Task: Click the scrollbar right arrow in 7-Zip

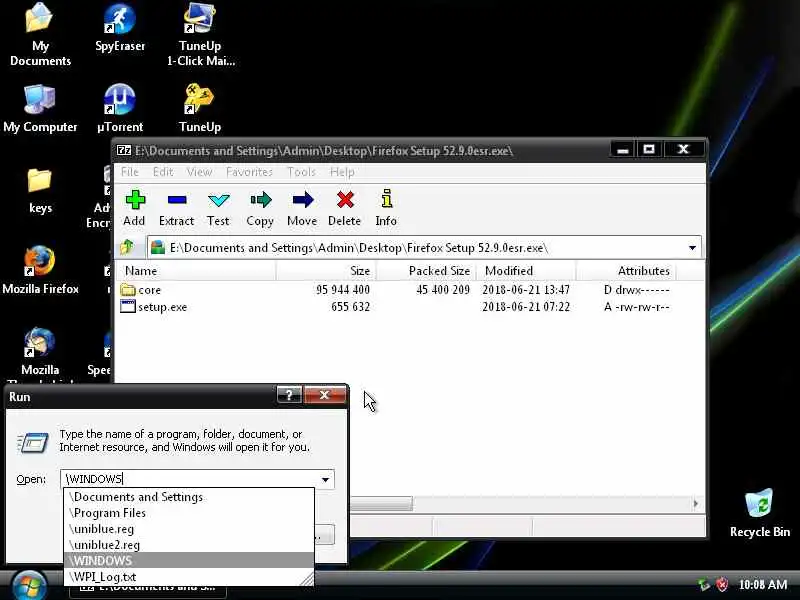Action: click(x=695, y=504)
